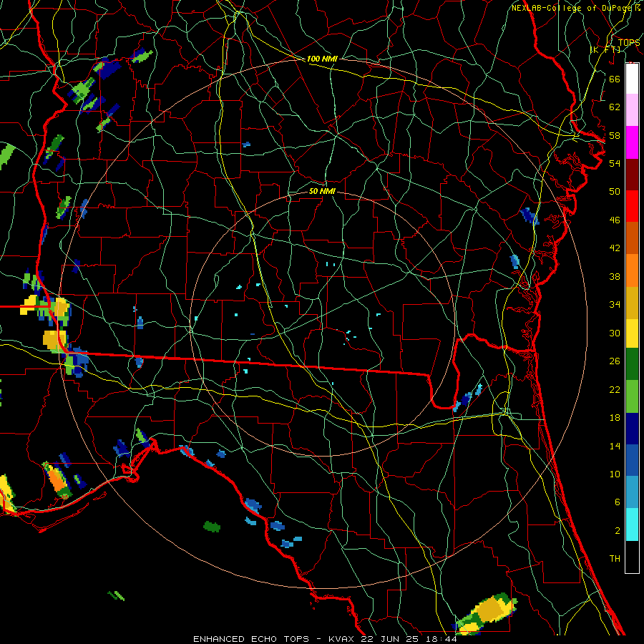Click the isolated dark green echo offshore
Image resolution: width=644 pixels, height=644 pixels.
(x=212, y=526)
